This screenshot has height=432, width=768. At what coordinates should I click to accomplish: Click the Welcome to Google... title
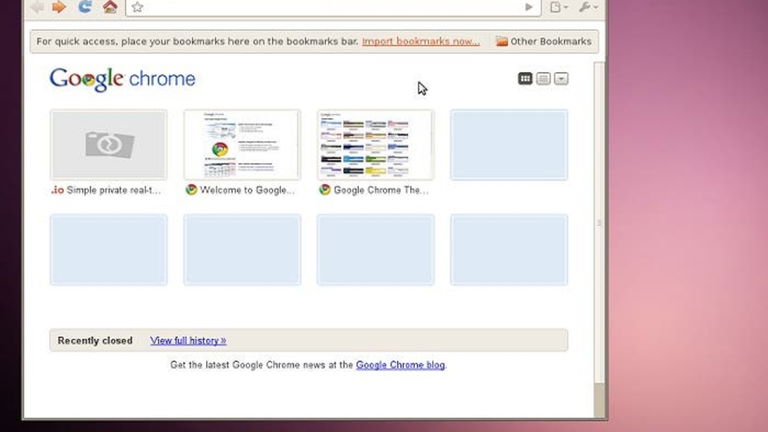tap(247, 190)
